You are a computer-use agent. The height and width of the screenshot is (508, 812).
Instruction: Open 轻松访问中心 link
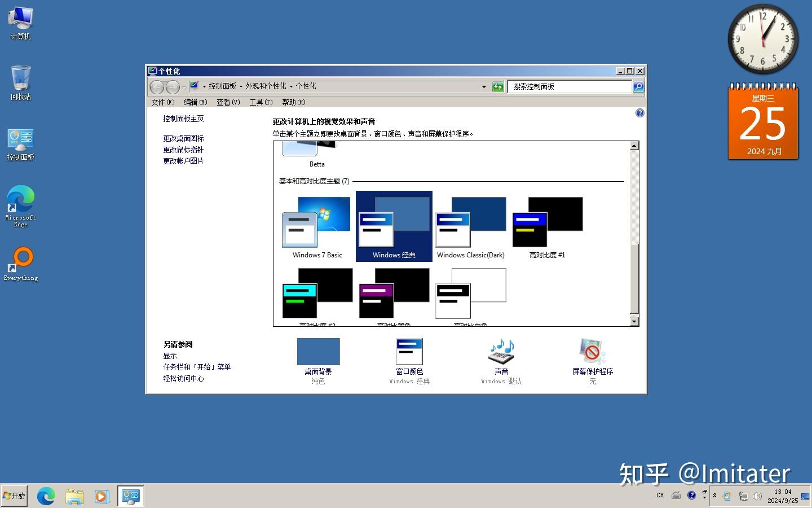pyautogui.click(x=184, y=378)
